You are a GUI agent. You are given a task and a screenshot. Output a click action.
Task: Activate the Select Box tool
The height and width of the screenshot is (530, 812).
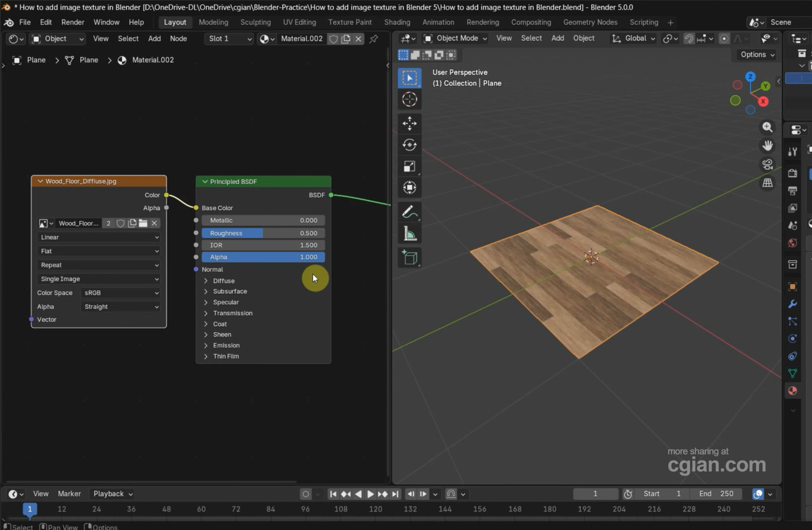pos(409,78)
